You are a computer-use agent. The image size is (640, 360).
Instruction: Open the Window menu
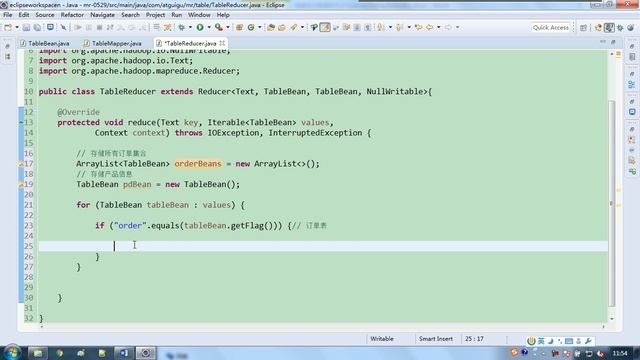click(199, 15)
